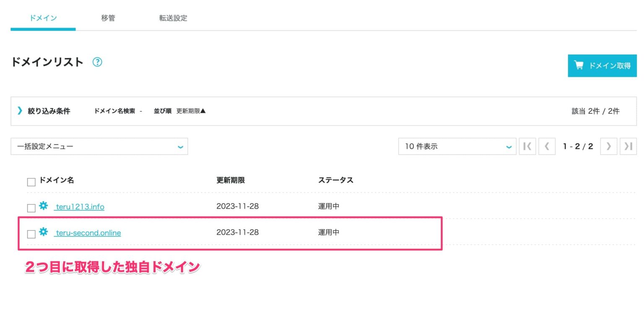Click the help icon beside ドメインリスト
The height and width of the screenshot is (314, 644).
pos(97,62)
